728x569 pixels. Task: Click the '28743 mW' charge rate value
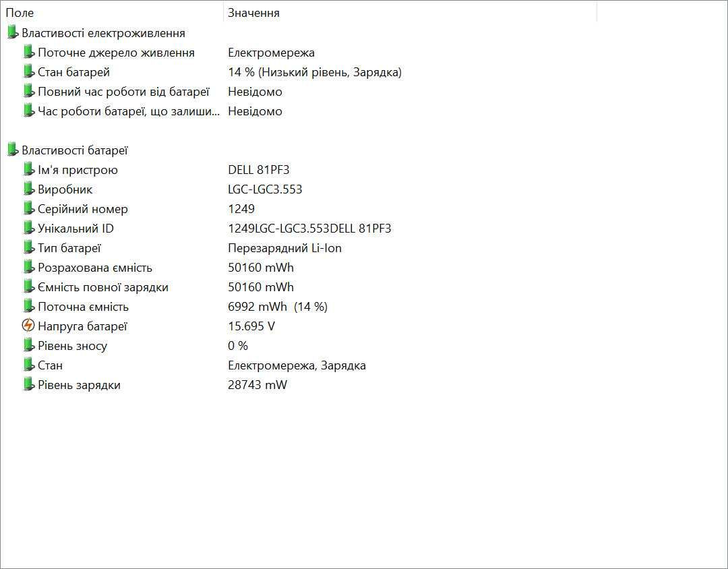point(257,384)
